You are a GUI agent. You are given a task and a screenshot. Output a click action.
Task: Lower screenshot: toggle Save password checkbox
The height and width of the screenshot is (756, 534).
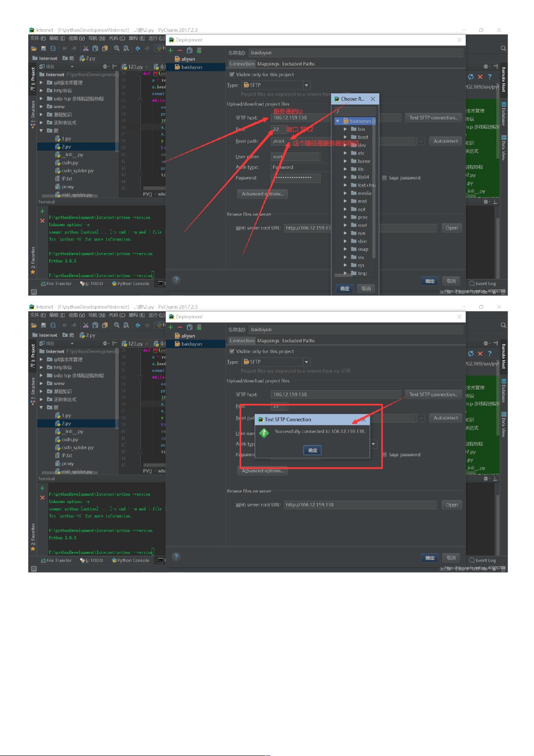[x=384, y=454]
